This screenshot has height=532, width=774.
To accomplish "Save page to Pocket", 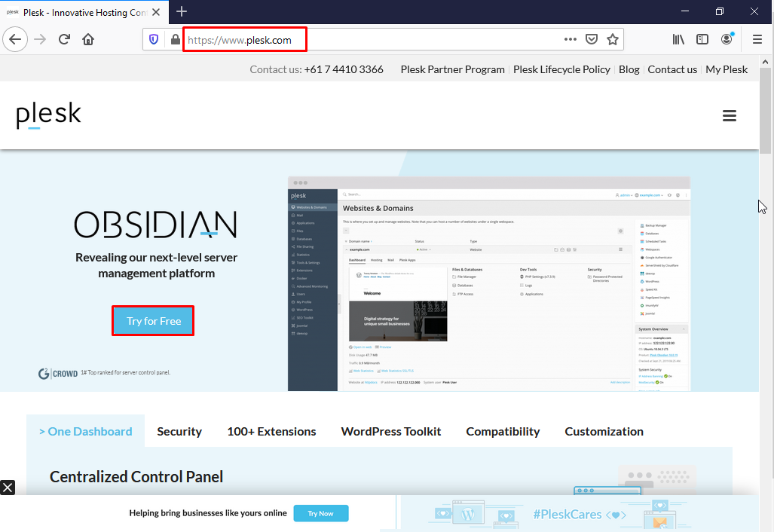I will tap(592, 39).
